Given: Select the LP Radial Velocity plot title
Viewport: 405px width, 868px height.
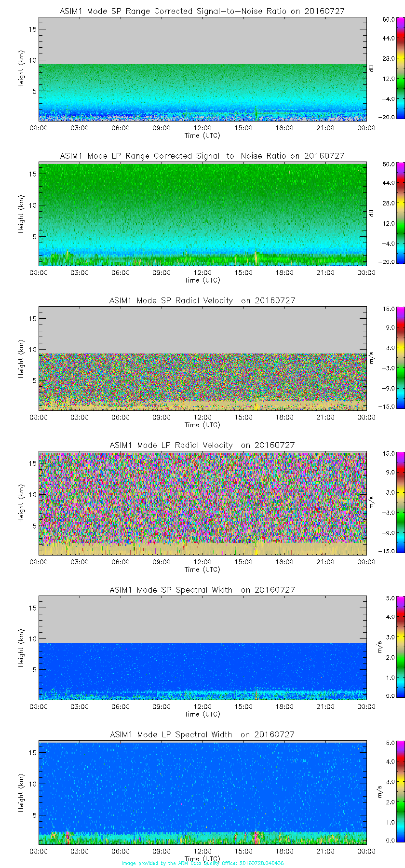Looking at the screenshot, I should click(x=202, y=445).
